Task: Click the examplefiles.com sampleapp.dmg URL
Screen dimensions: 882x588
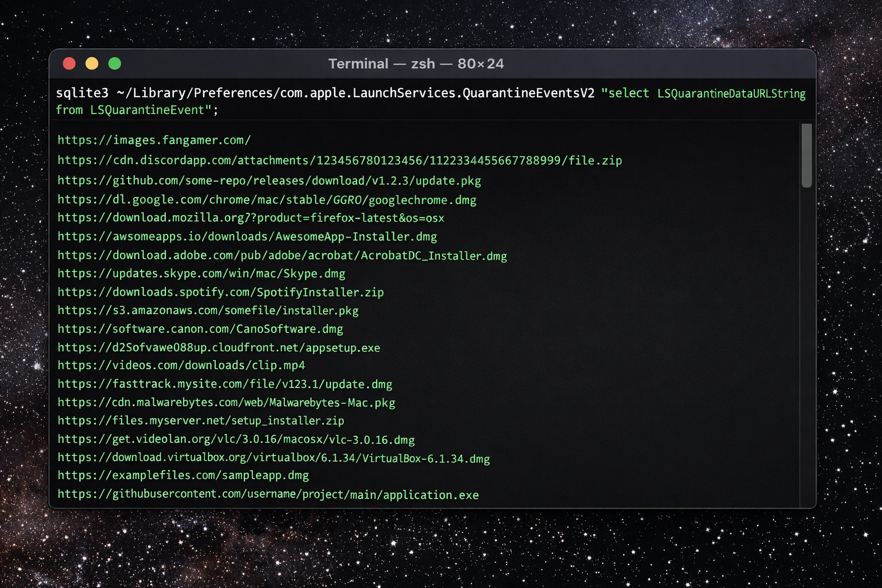Action: (x=183, y=475)
